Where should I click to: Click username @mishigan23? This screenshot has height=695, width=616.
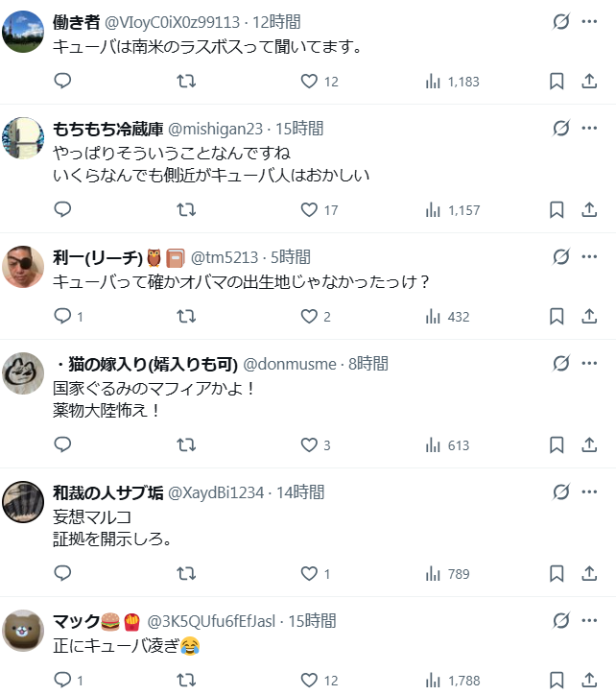215,129
